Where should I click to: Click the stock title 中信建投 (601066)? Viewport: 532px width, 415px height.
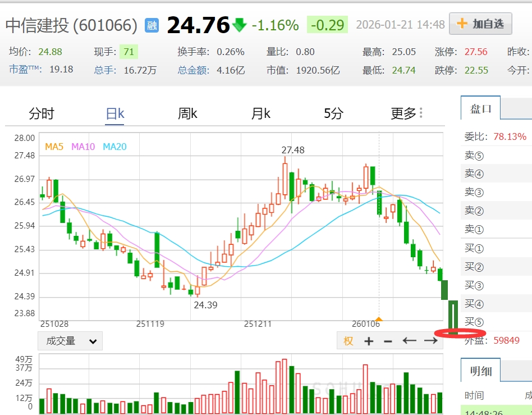pyautogui.click(x=71, y=25)
